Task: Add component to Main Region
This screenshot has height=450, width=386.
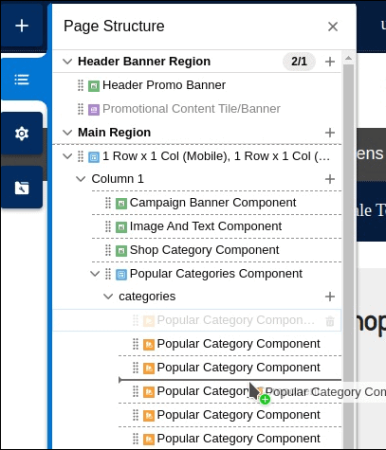Action: (330, 132)
